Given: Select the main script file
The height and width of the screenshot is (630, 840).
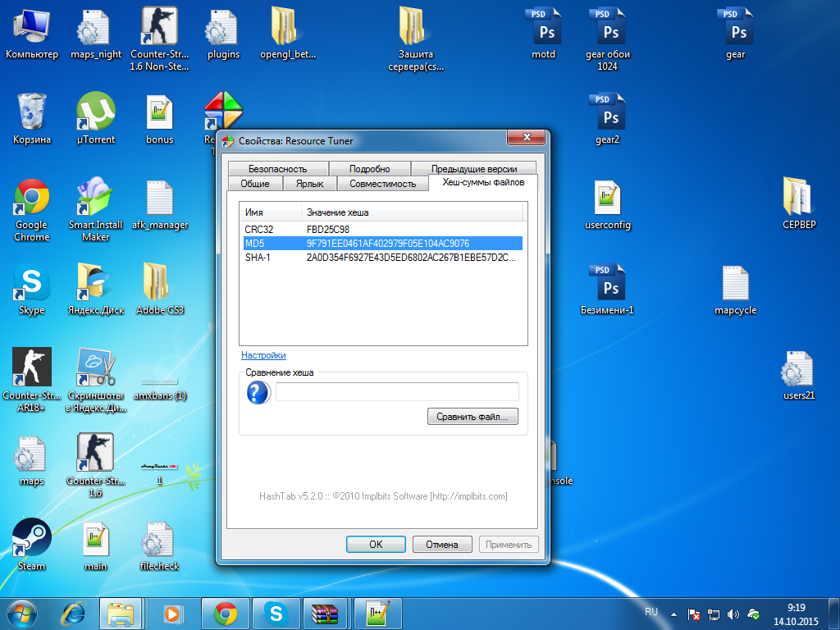Looking at the screenshot, I should 96,545.
